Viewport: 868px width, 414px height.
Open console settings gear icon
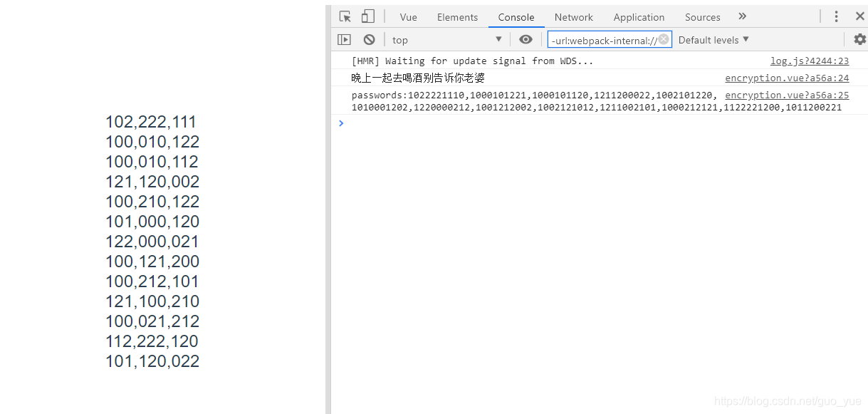point(859,40)
